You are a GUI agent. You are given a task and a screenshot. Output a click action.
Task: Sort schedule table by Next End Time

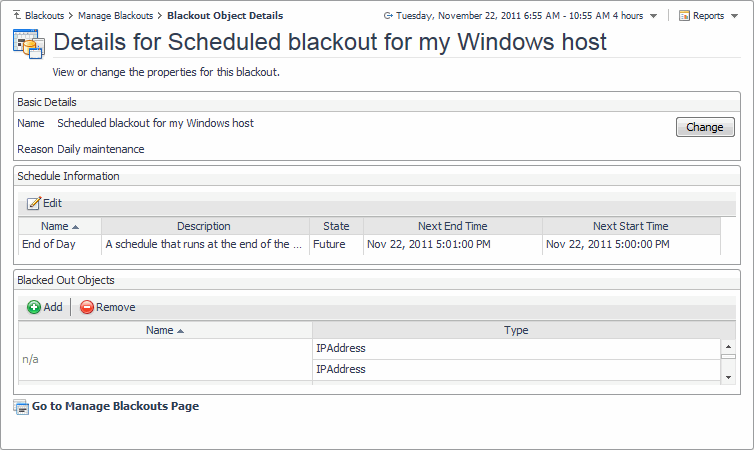click(452, 226)
